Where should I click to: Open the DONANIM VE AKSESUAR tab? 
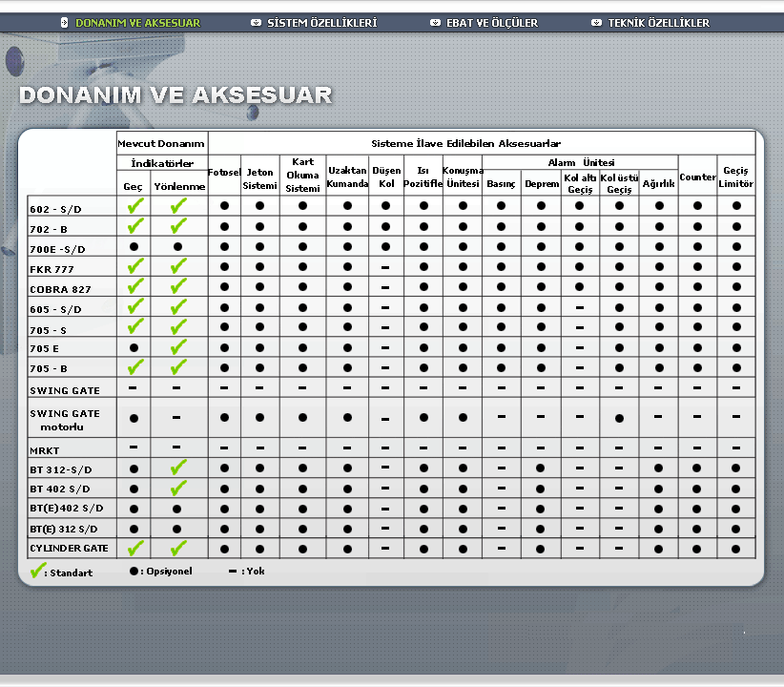pos(137,23)
